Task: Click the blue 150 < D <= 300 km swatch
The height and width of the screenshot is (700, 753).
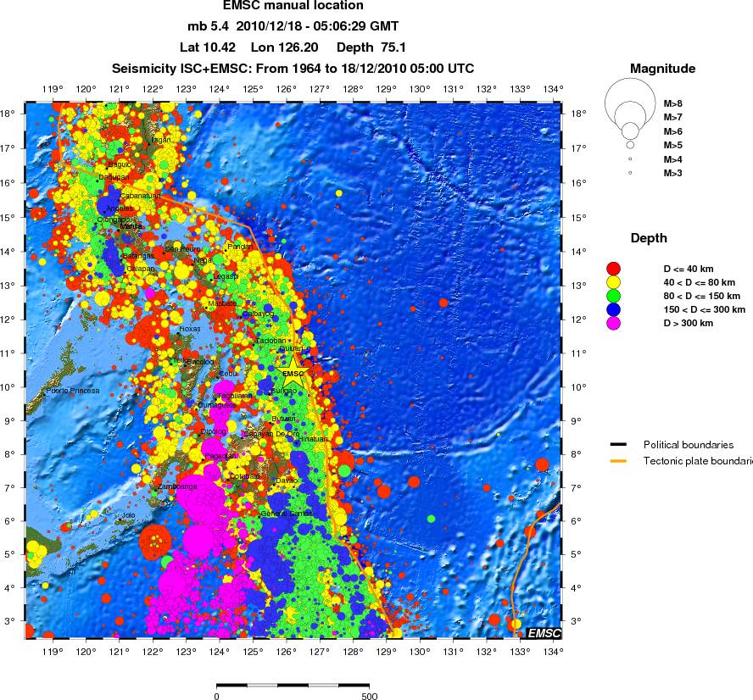Action: (613, 309)
